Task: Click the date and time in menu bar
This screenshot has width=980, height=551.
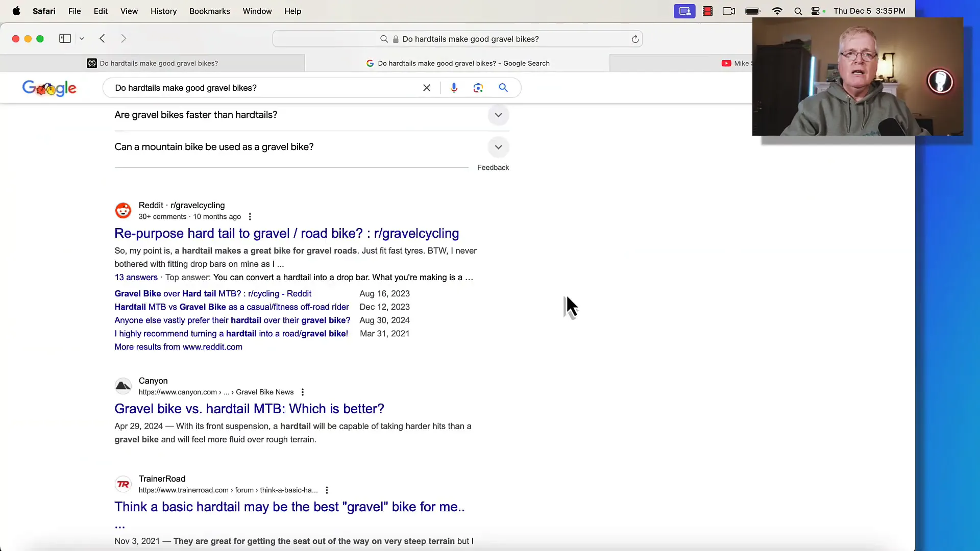Action: 869,11
